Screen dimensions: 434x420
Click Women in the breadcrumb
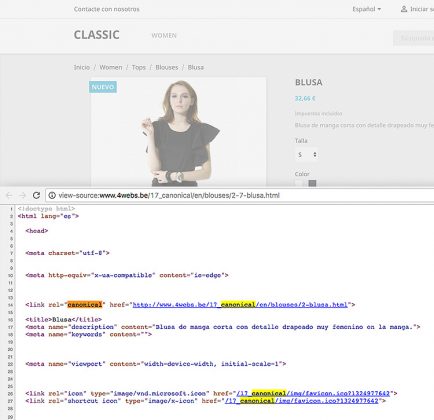click(x=111, y=67)
